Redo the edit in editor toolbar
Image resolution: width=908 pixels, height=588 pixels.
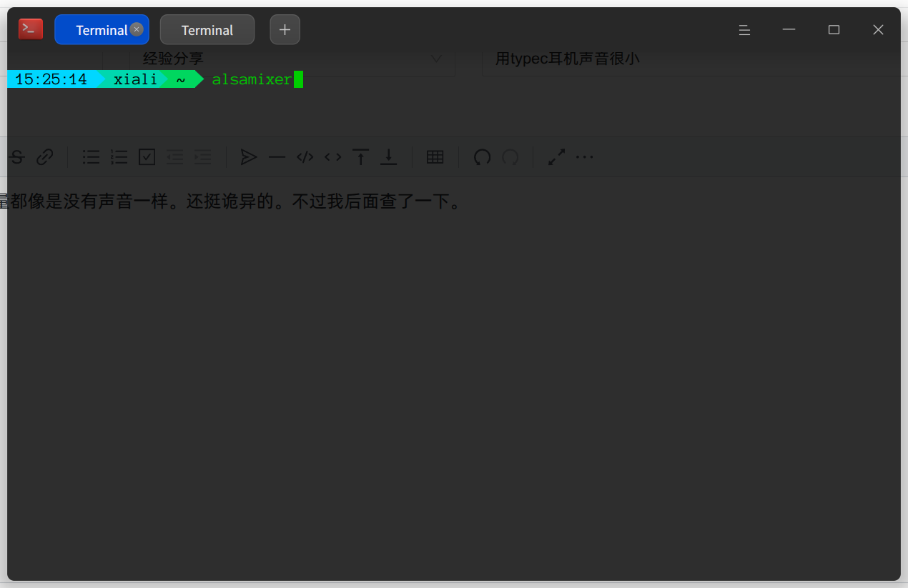tap(510, 157)
